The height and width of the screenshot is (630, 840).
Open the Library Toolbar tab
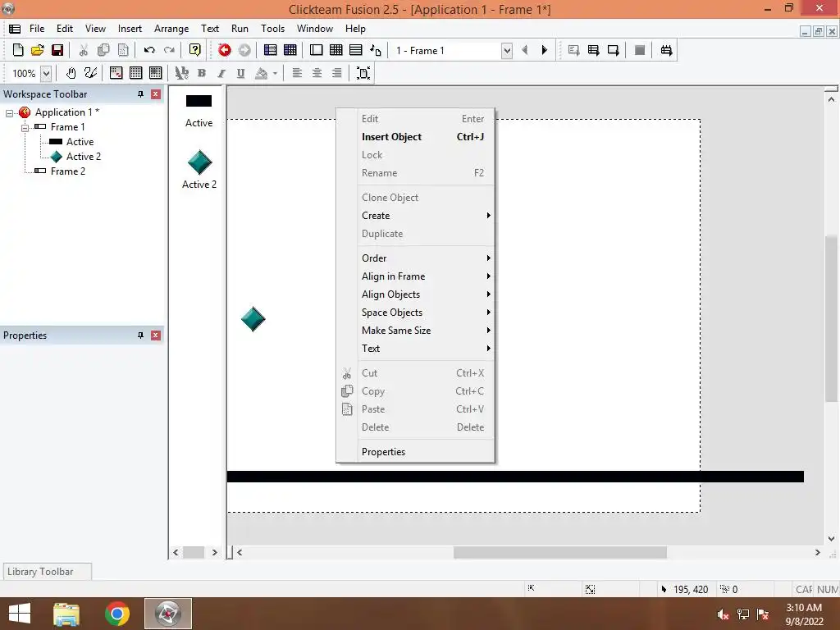[47, 572]
